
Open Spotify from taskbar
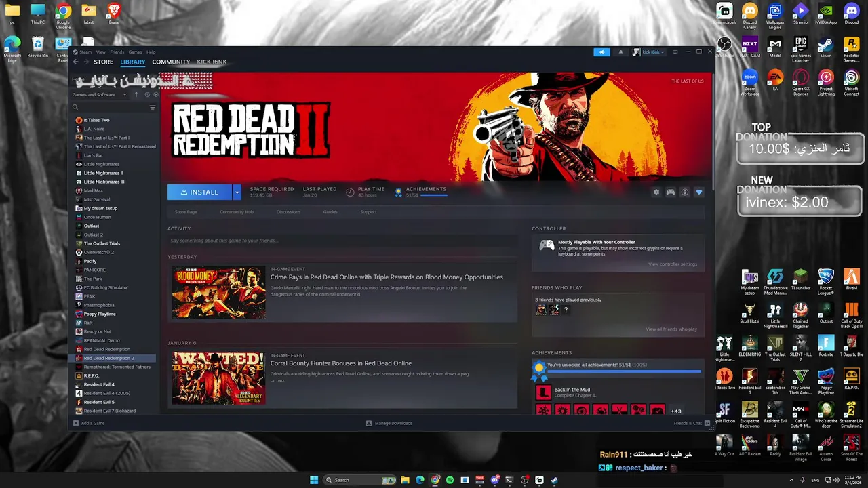pyautogui.click(x=450, y=480)
